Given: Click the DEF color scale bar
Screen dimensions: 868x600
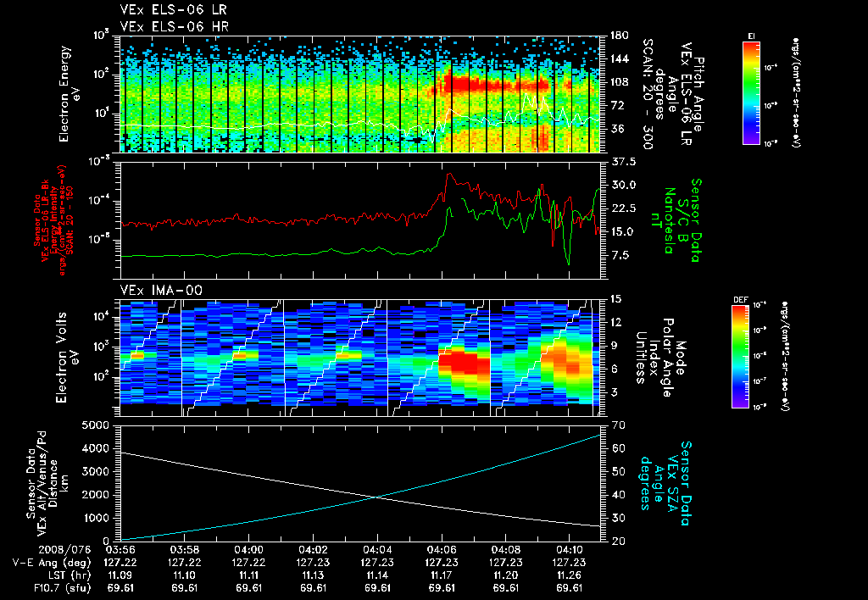Looking at the screenshot, I should point(741,357).
